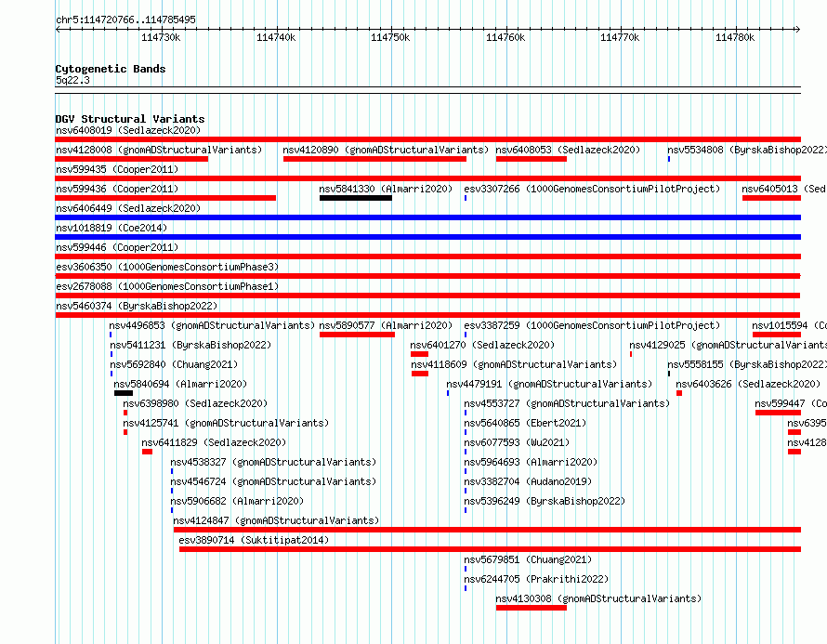Open esv3606350 (1000GenomesConsortiumPhase3) label

[x=167, y=267]
